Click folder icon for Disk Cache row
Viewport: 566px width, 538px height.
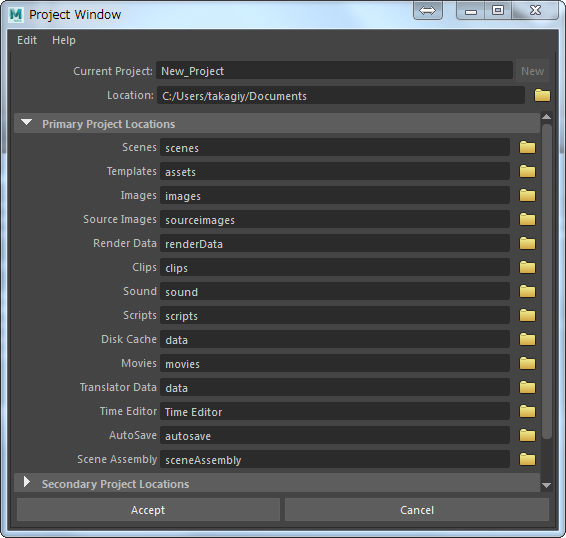click(x=527, y=339)
